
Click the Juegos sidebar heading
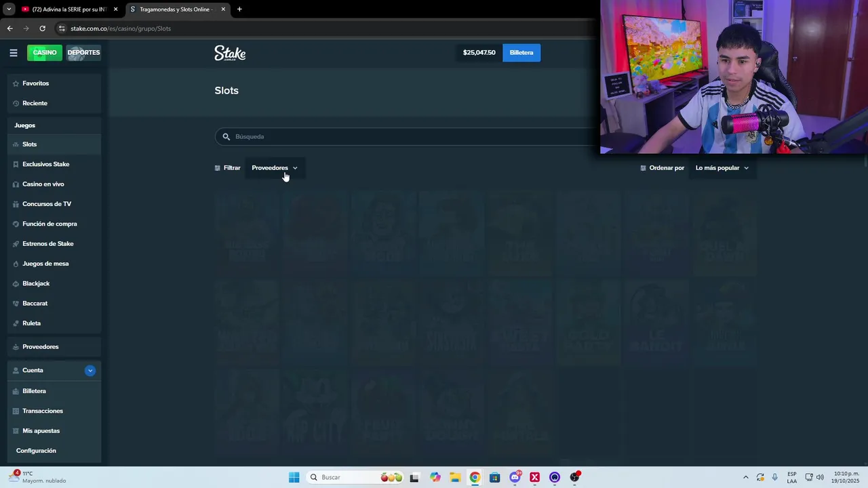(x=25, y=125)
